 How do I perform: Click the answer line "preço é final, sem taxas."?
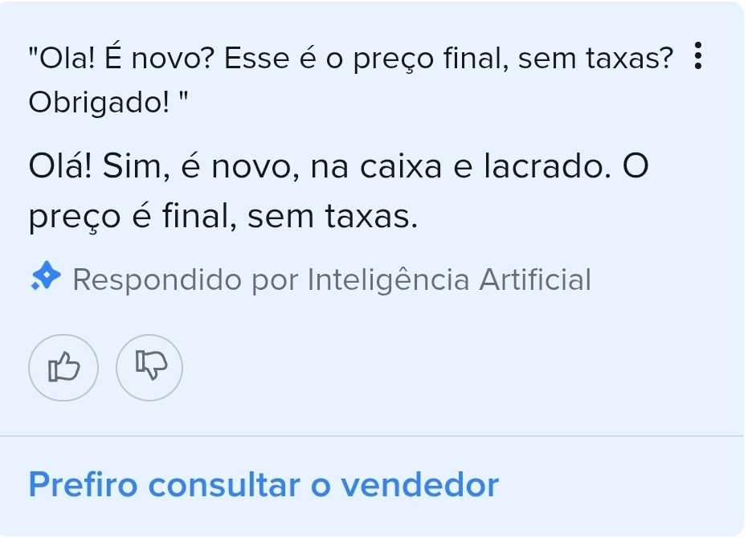[223, 215]
